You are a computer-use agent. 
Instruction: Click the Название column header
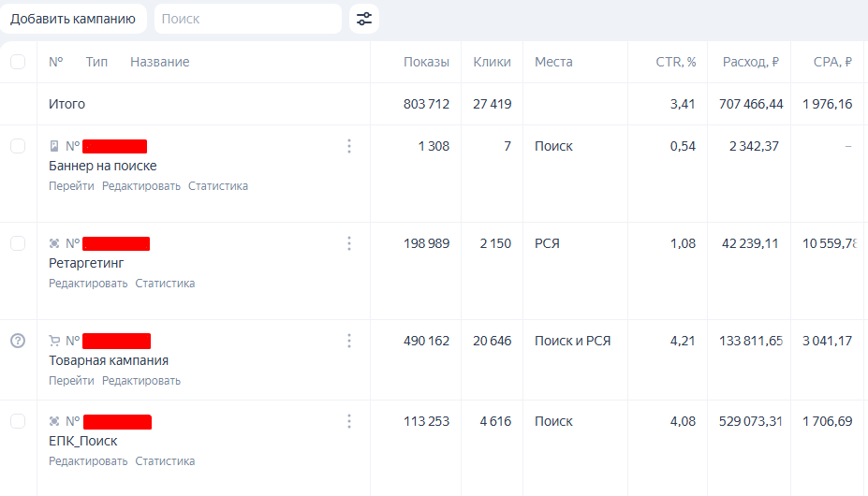pos(159,62)
